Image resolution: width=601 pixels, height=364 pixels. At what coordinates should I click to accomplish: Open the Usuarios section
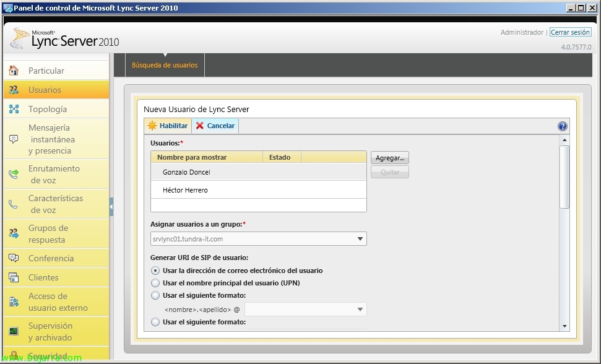(56, 90)
